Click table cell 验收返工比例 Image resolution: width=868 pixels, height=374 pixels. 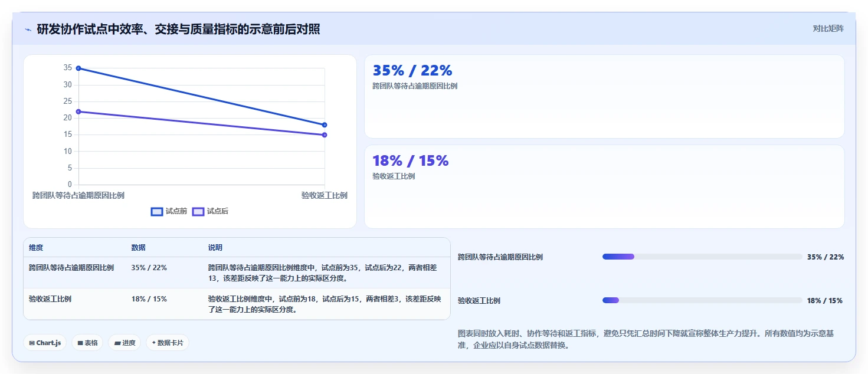(x=50, y=299)
